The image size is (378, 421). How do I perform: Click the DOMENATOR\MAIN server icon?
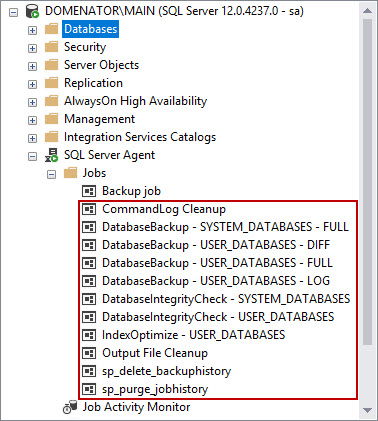pyautogui.click(x=33, y=11)
